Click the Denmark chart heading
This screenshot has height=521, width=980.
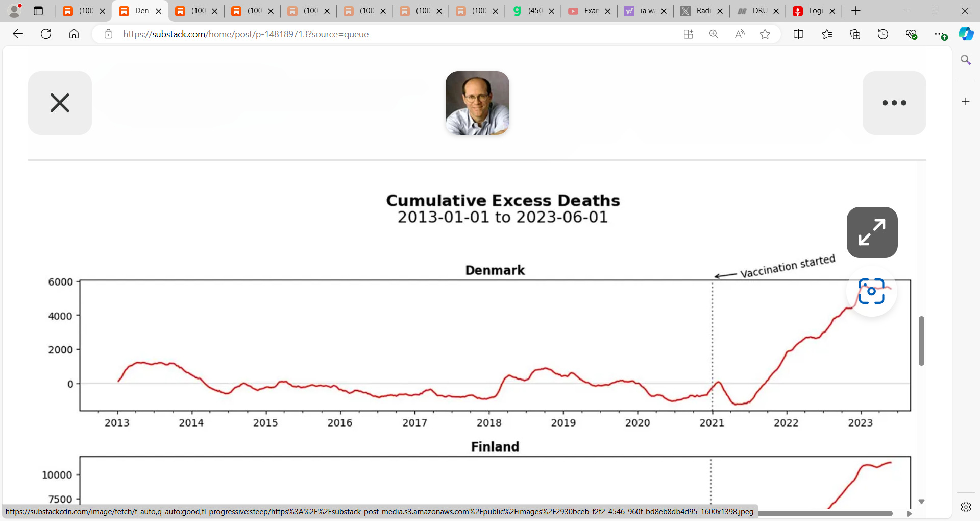tap(495, 270)
